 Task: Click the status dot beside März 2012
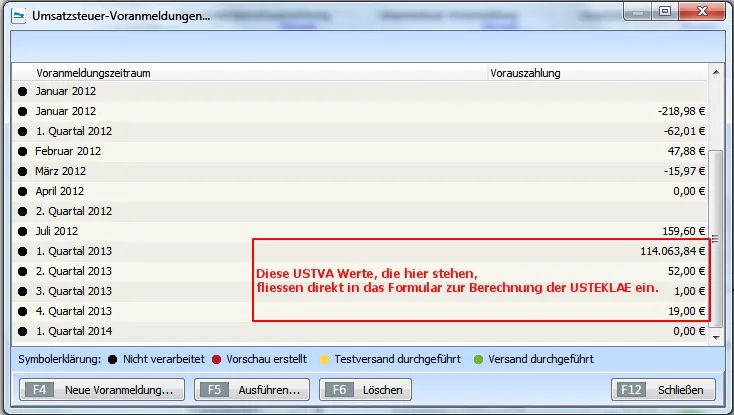(23, 171)
